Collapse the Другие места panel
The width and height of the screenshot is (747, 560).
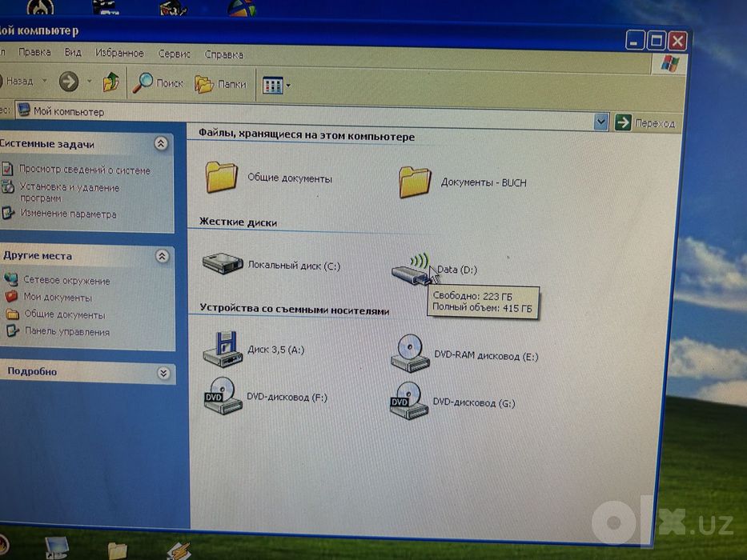click(x=162, y=256)
